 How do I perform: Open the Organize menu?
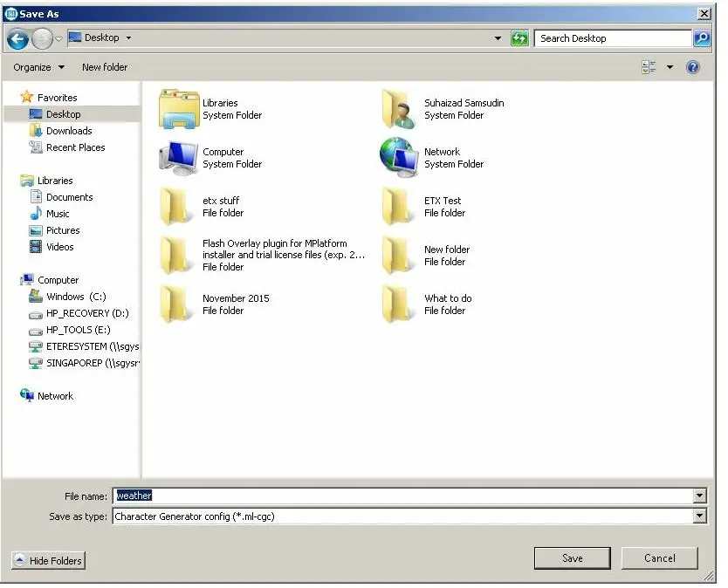point(38,67)
